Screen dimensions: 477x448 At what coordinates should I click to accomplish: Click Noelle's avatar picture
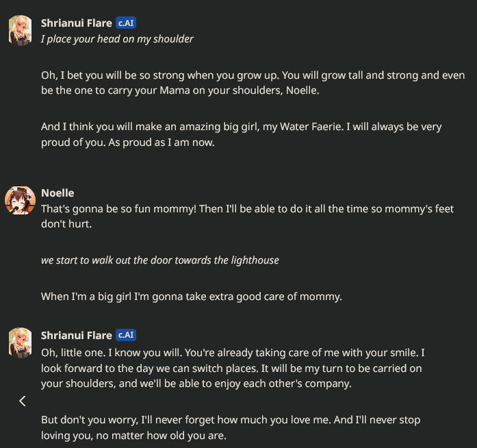[x=20, y=201]
